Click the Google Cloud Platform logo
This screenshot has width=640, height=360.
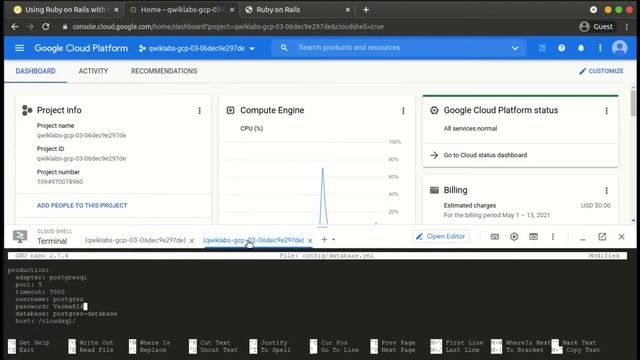[81, 48]
